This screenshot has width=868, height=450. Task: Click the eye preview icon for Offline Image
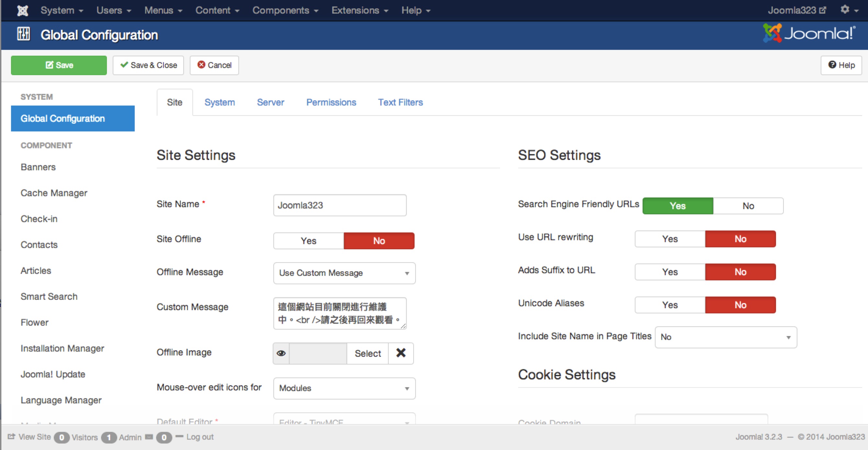(x=281, y=353)
